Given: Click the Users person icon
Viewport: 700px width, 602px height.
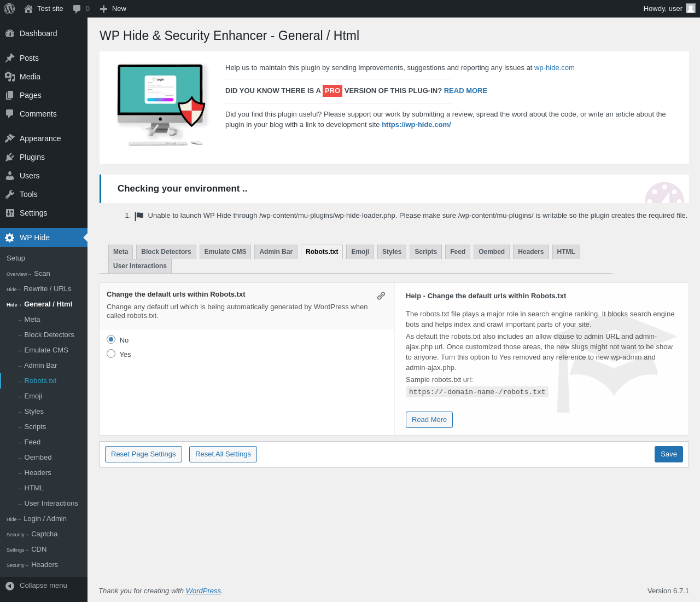Looking at the screenshot, I should click(x=10, y=176).
